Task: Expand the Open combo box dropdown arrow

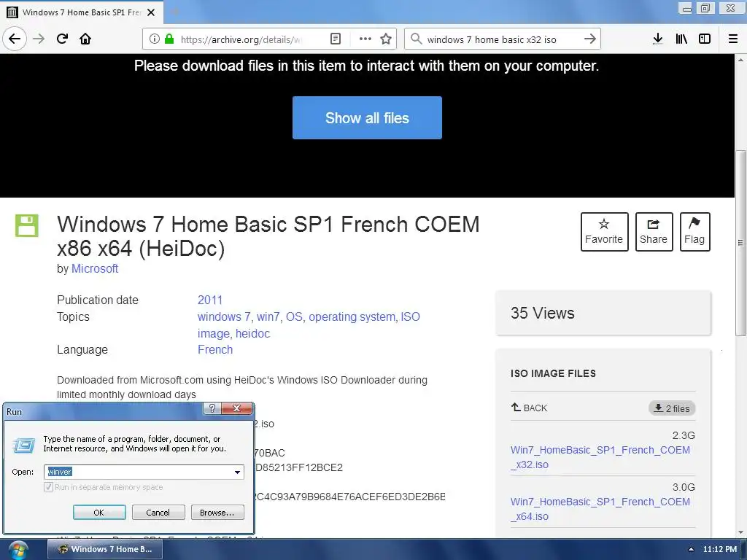Action: 237,472
